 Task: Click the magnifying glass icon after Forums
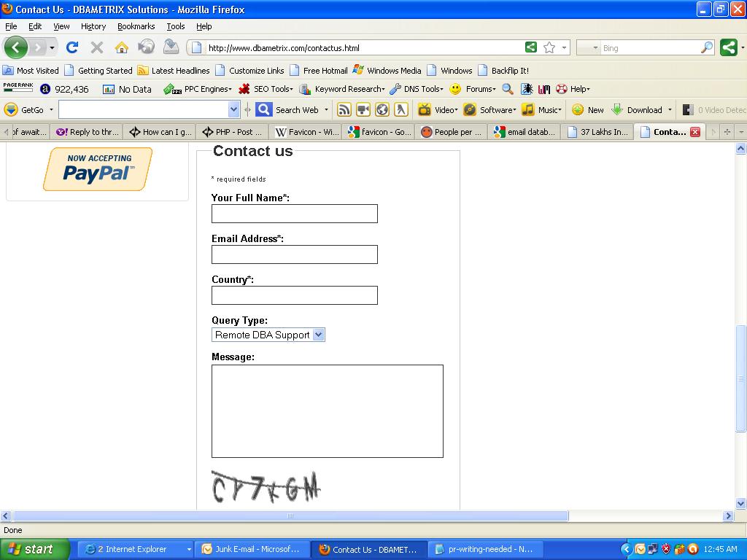508,89
